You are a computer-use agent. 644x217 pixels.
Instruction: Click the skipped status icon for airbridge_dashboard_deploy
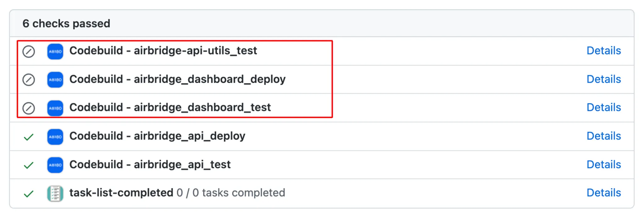point(29,80)
